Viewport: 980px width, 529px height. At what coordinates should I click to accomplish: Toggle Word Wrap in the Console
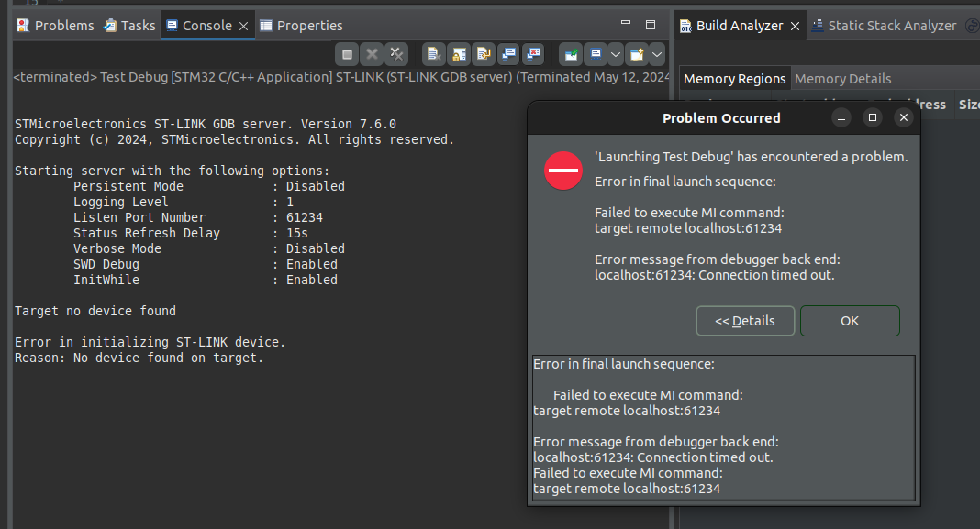(483, 53)
